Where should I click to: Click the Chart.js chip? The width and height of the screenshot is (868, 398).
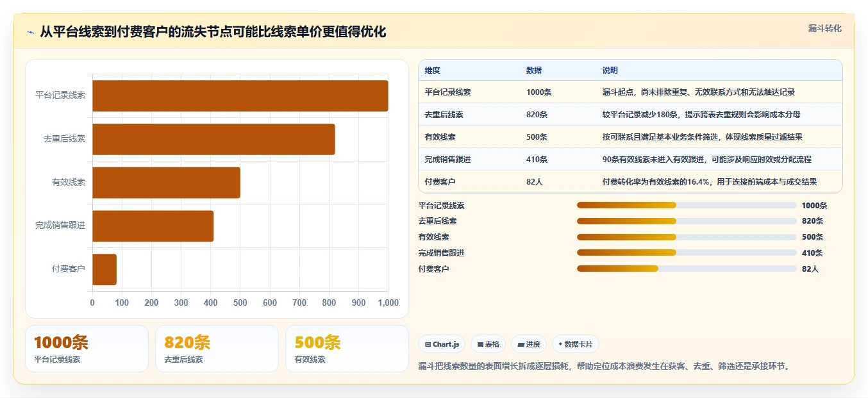(x=442, y=344)
